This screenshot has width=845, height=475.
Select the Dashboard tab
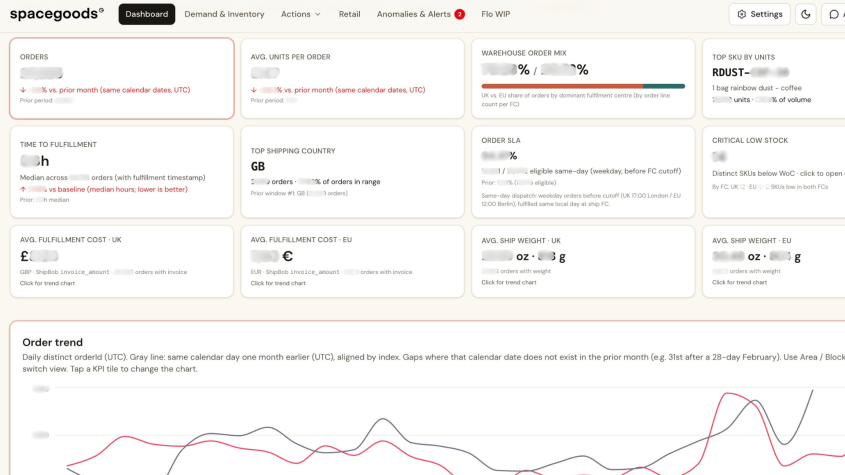tap(147, 15)
